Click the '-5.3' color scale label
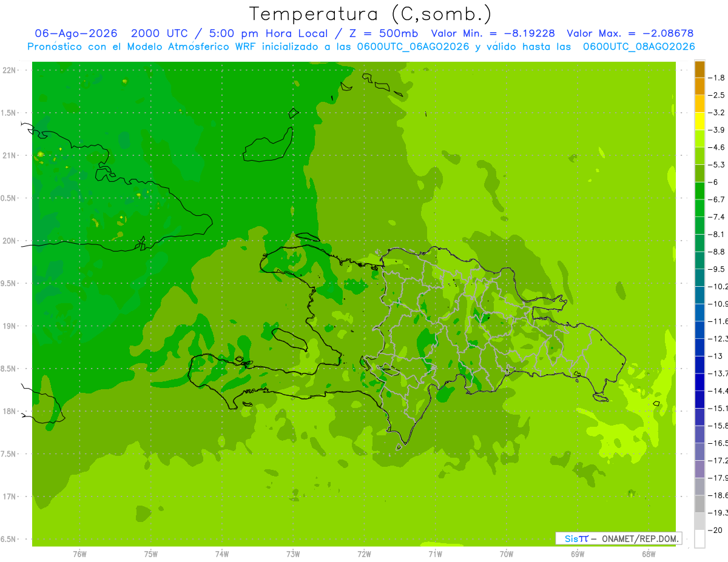728x562 pixels. (716, 165)
